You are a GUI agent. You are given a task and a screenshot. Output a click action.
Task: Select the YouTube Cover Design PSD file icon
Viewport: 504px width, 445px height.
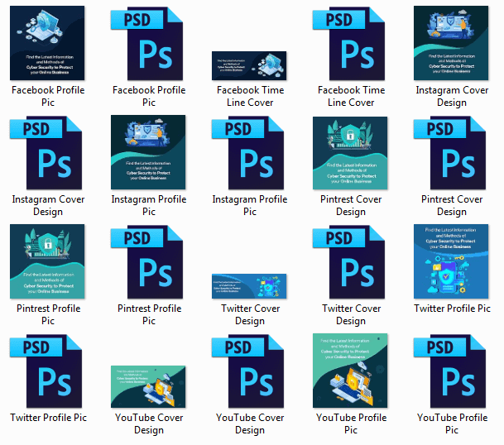(247, 371)
